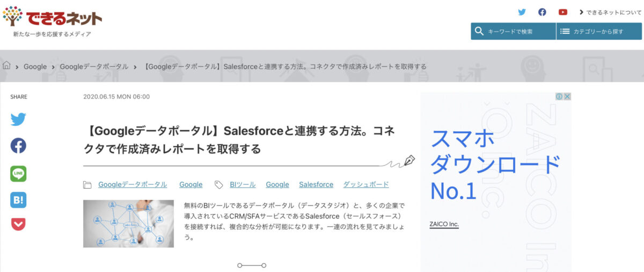The width and height of the screenshot is (644, 272).
Task: Open the Facebook icon in the header
Action: [x=542, y=12]
